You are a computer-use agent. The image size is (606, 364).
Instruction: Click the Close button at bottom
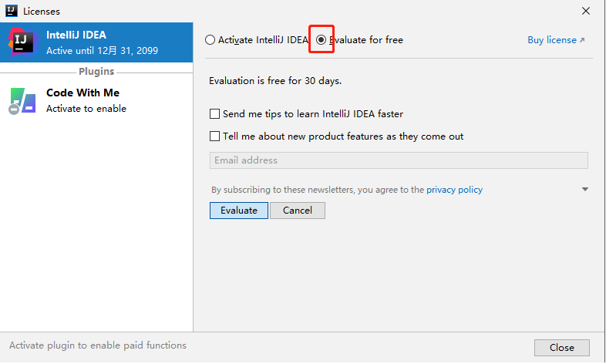pyautogui.click(x=562, y=347)
